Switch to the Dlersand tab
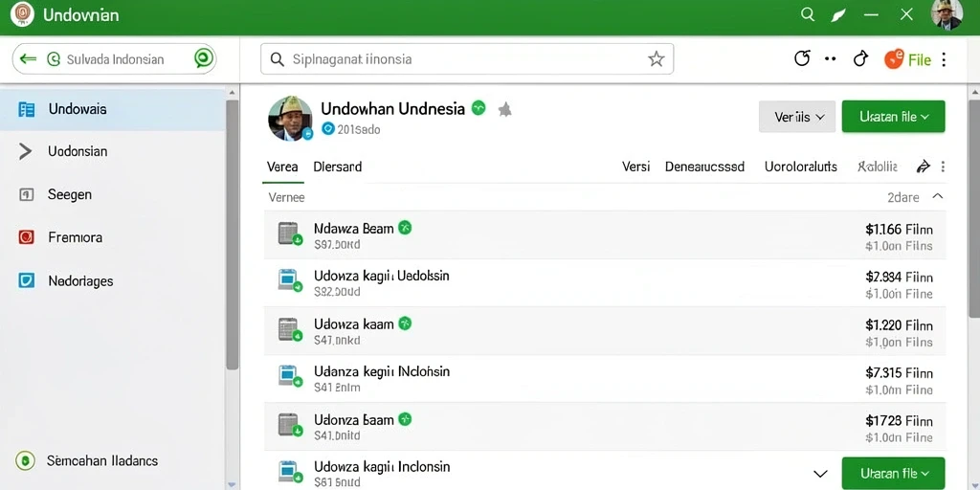 click(x=338, y=167)
